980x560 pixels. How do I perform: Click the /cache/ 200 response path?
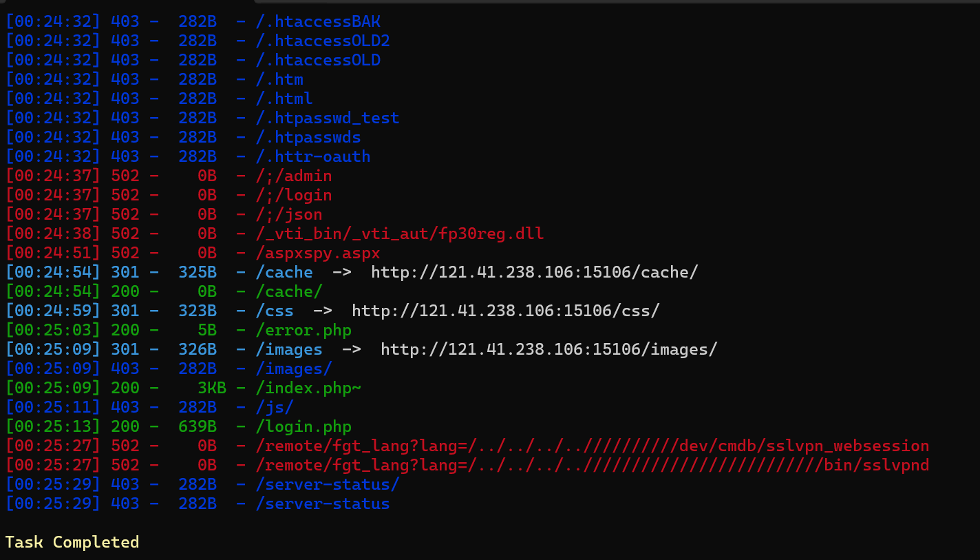click(x=289, y=291)
